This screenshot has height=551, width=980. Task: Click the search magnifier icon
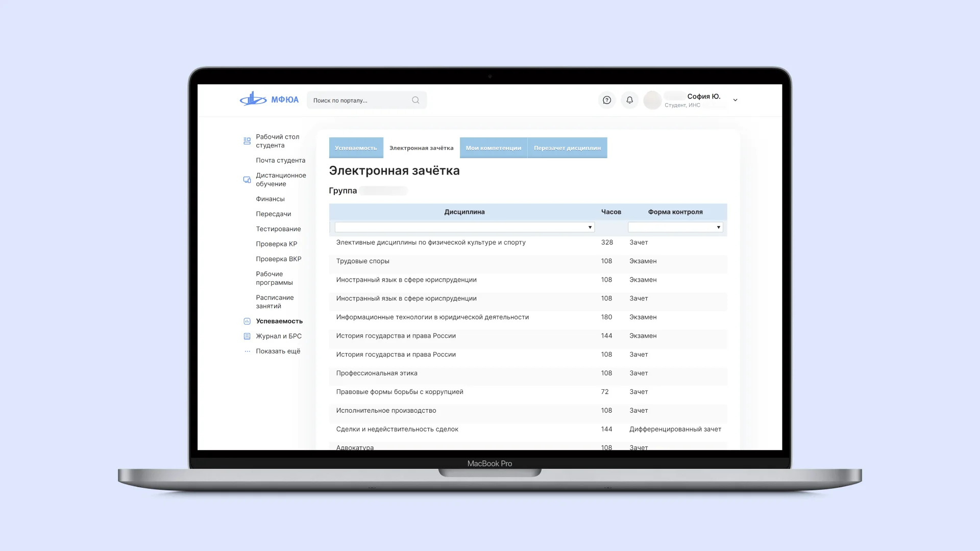click(415, 100)
